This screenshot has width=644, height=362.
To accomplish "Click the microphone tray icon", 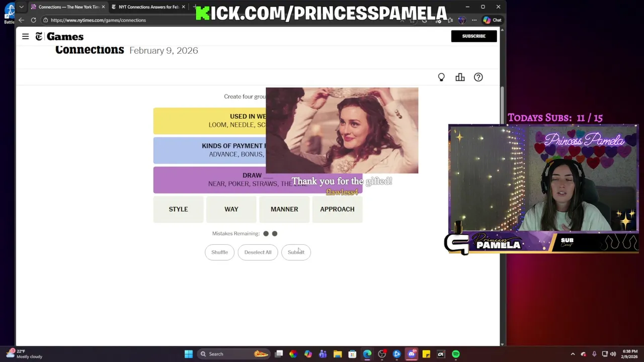I will (x=594, y=354).
